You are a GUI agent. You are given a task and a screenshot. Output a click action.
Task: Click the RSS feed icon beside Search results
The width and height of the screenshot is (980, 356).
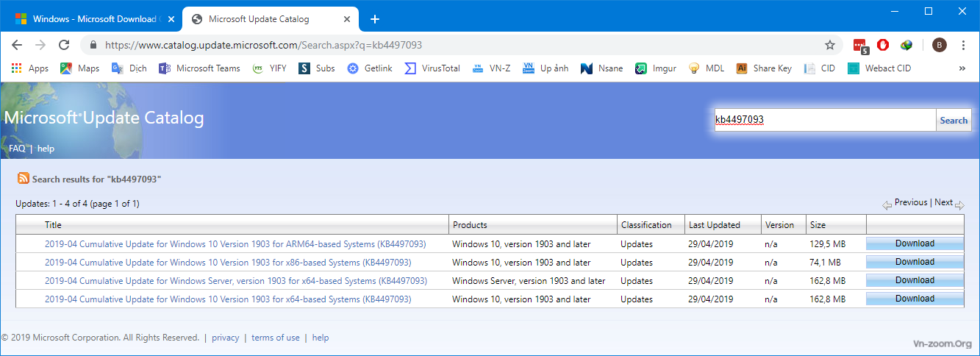coord(24,178)
